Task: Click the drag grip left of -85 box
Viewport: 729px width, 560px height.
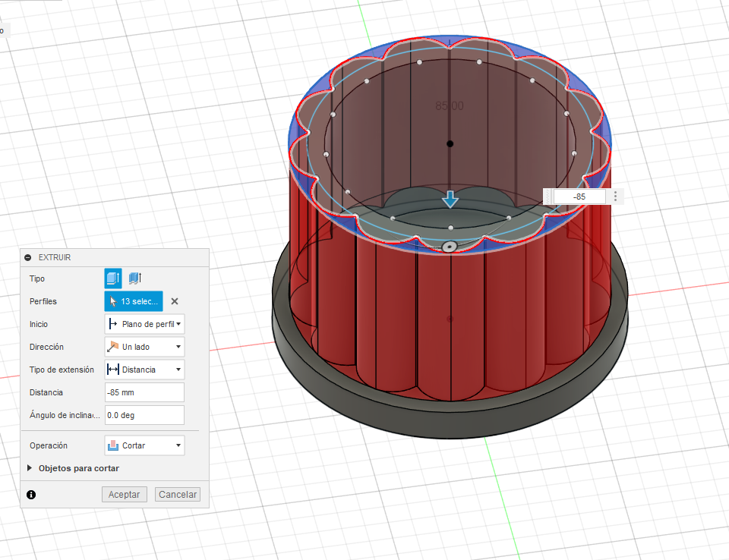Action: tap(549, 197)
